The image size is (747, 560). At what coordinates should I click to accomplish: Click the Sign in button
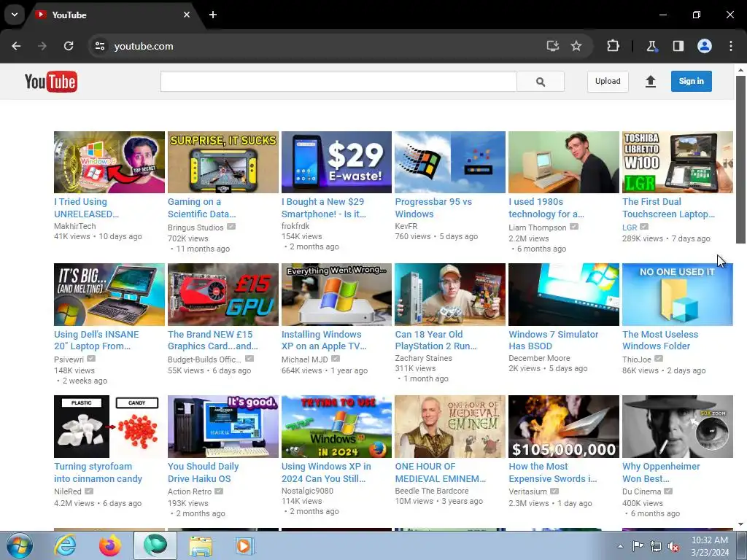coord(692,82)
